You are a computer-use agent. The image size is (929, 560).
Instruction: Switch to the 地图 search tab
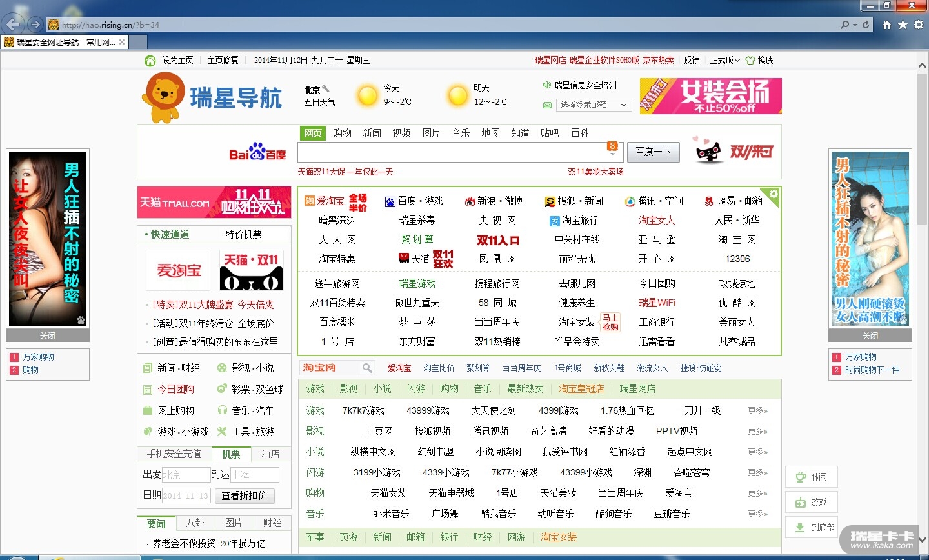(x=490, y=133)
